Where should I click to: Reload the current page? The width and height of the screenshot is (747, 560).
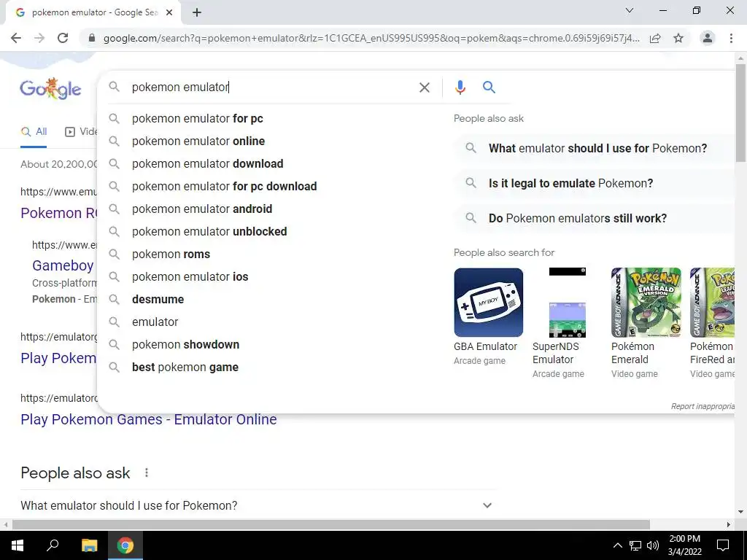coord(63,38)
